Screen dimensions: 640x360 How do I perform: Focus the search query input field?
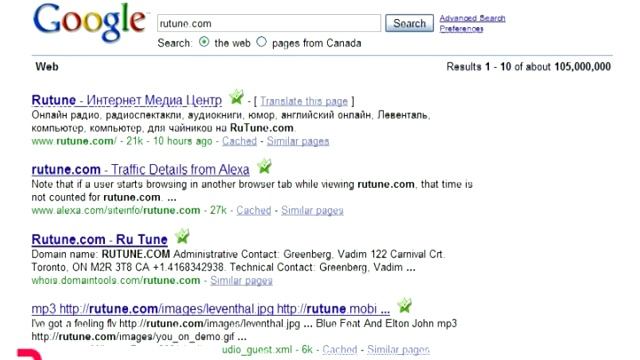pos(269,23)
